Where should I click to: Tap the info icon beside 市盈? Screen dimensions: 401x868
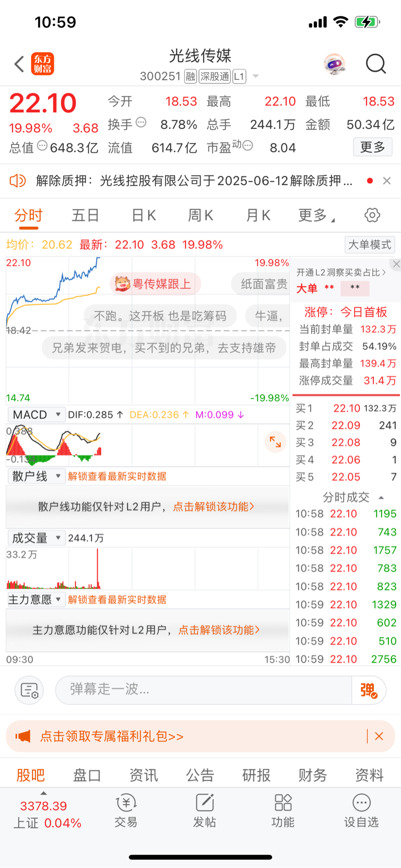(247, 146)
